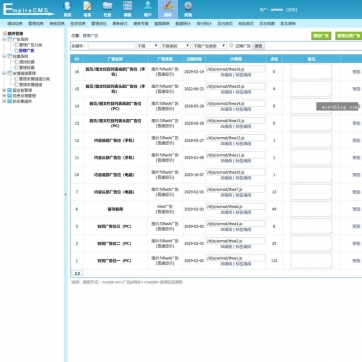Click the pagination number below the table

coord(77,273)
